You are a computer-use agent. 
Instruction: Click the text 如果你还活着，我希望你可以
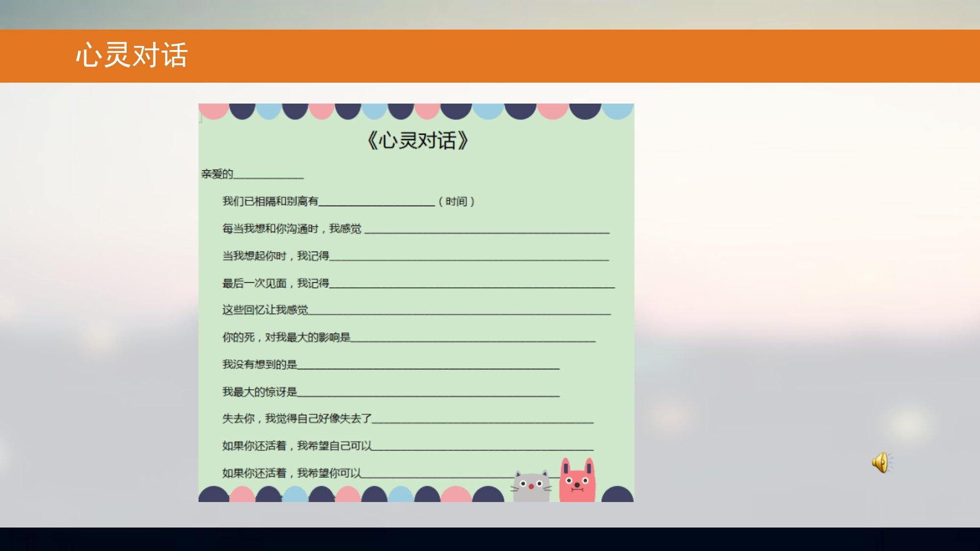291,473
